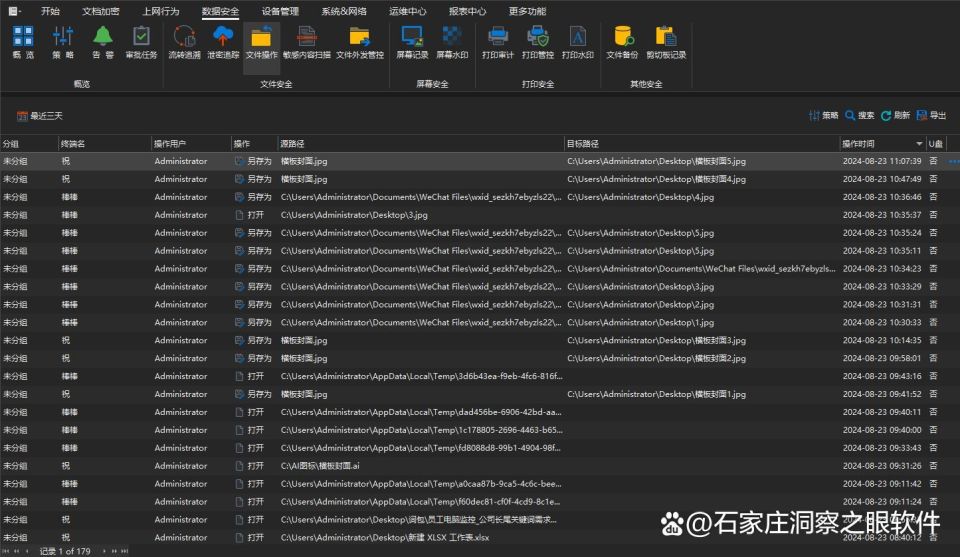Screen dimensions: 960x557
Task: Select row with timestamp 2024-08-23 10:47:49
Action: coord(480,179)
